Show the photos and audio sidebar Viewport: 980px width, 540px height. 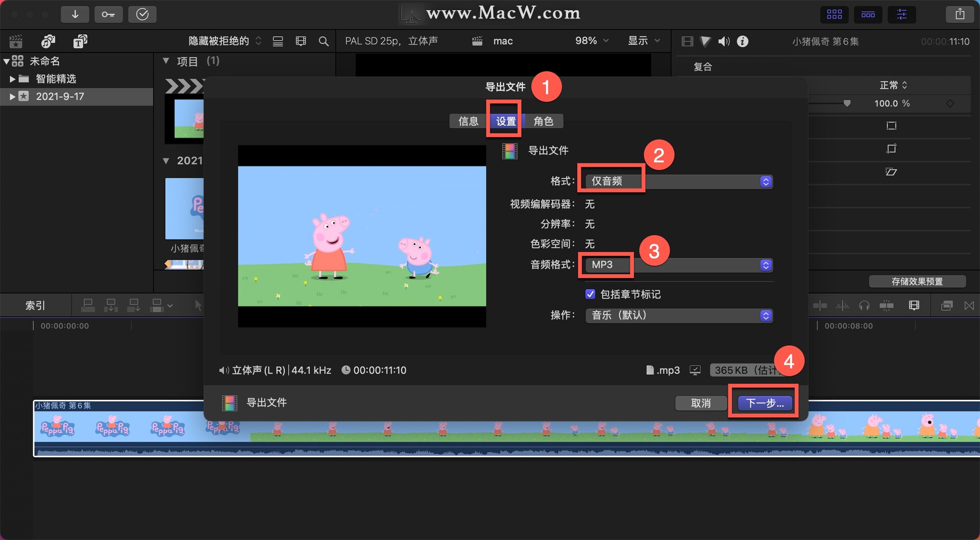click(x=48, y=41)
